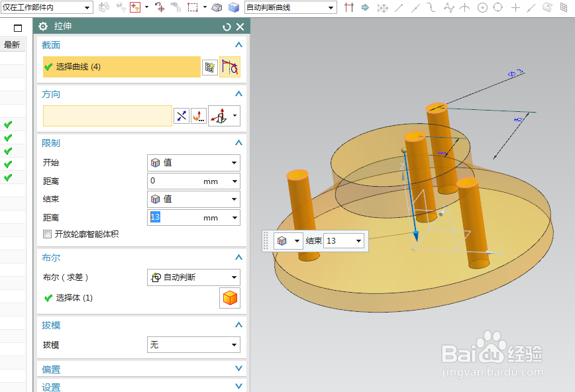
Task: Click the deselect all icon with red crosshair
Action: click(x=160, y=7)
